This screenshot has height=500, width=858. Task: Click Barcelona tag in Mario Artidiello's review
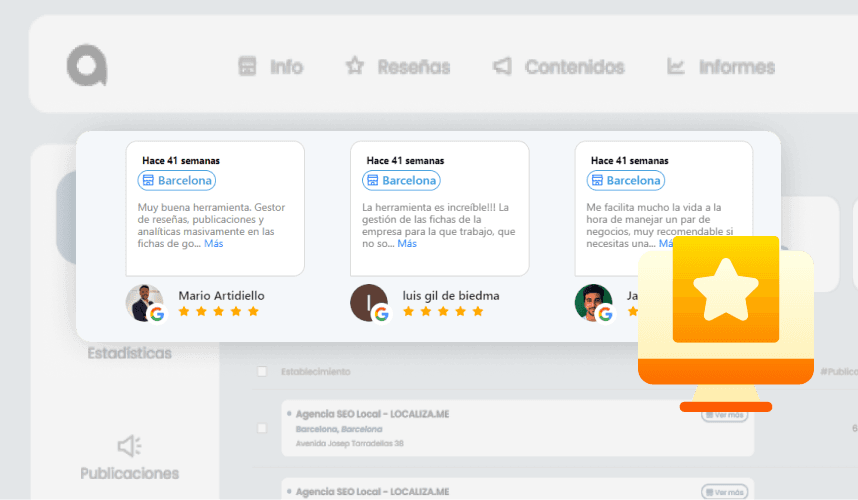point(177,180)
